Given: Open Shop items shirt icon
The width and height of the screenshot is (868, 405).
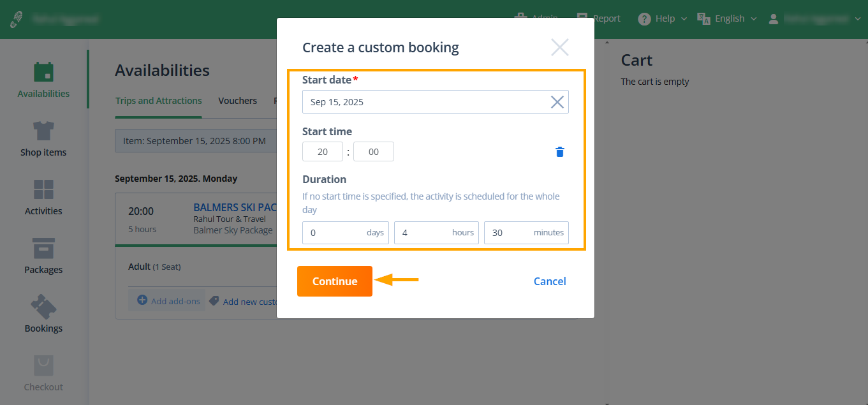Looking at the screenshot, I should tap(43, 132).
